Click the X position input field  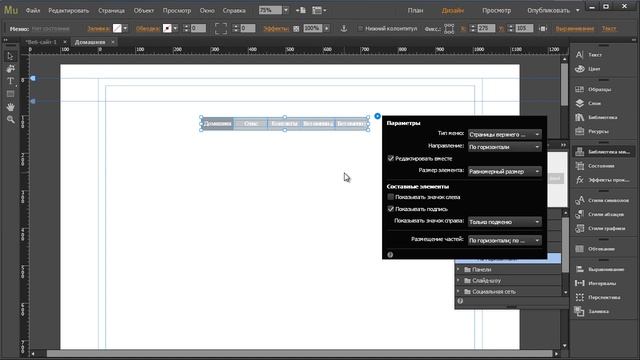486,28
